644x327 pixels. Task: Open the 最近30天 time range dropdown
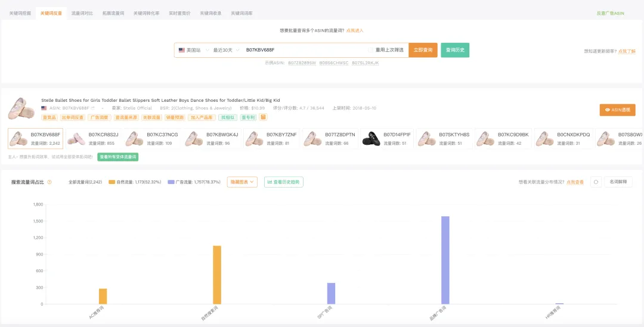click(226, 50)
